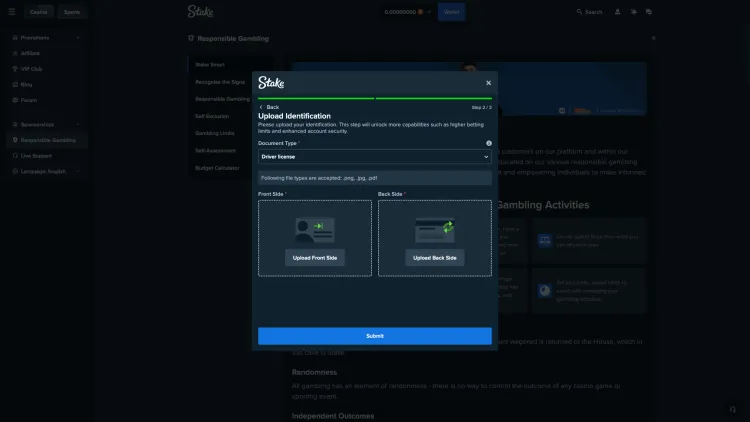Screen dimensions: 750x422
Task: Click the Responsible Gambling shield sidebar icon
Action: point(15,140)
